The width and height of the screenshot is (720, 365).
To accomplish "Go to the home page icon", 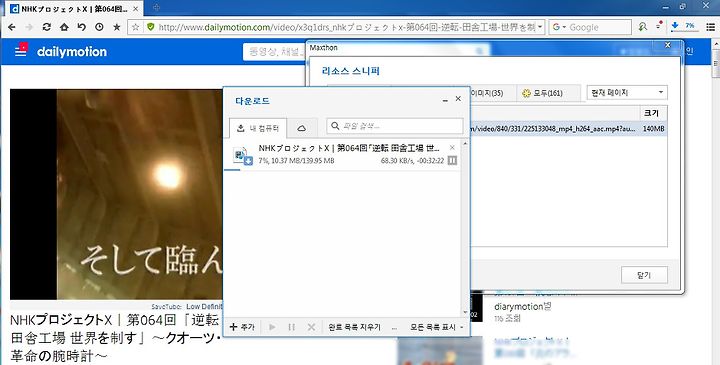I will point(64,27).
